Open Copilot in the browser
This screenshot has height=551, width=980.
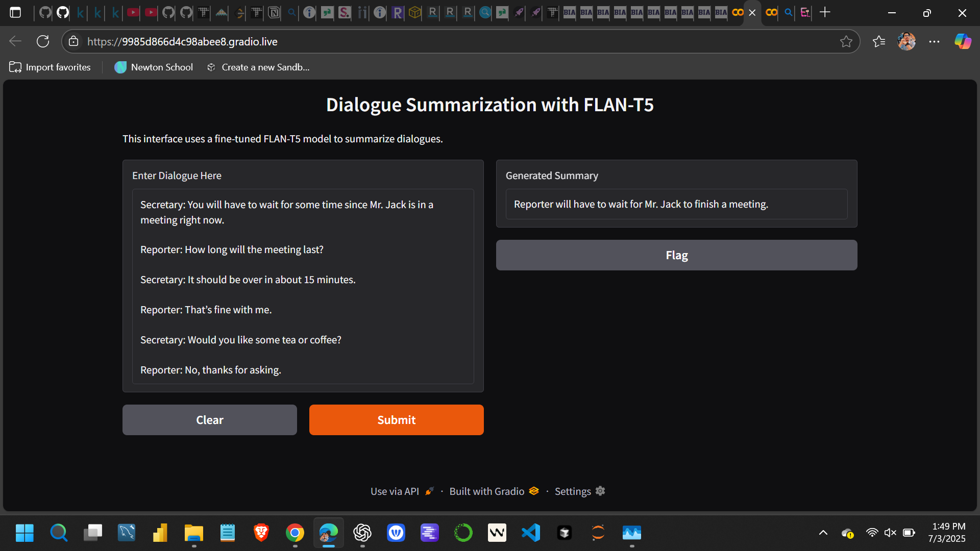963,41
